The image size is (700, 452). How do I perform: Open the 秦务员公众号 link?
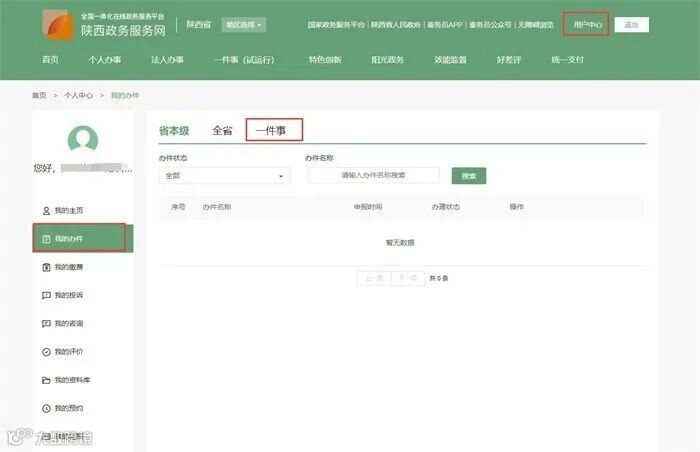490,25
